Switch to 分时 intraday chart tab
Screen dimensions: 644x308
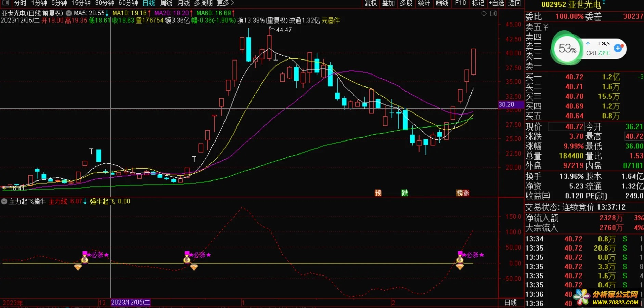click(x=20, y=3)
